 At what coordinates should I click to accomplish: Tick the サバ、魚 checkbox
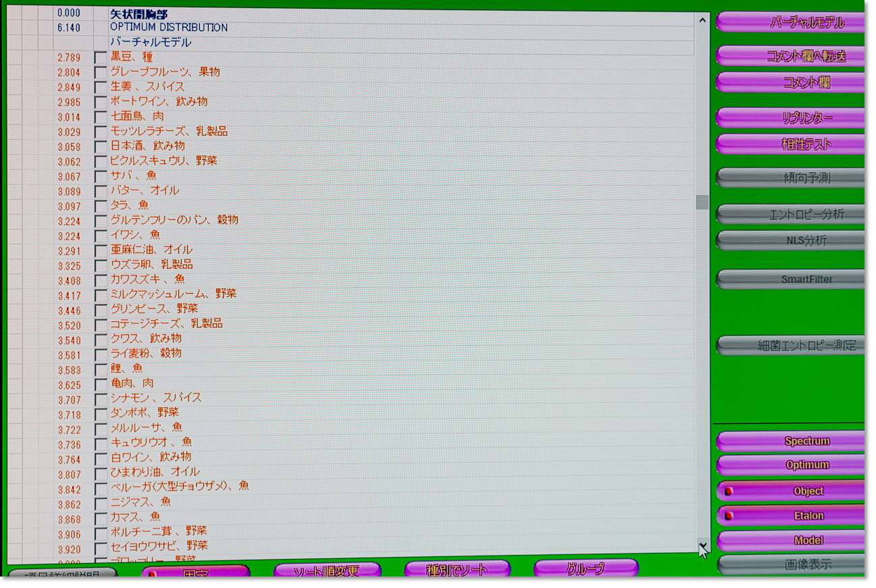101,177
